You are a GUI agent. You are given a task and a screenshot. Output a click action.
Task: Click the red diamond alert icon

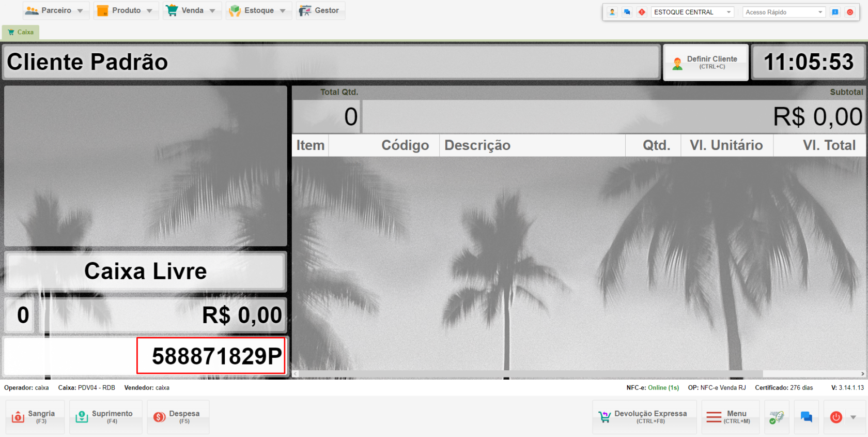point(642,12)
